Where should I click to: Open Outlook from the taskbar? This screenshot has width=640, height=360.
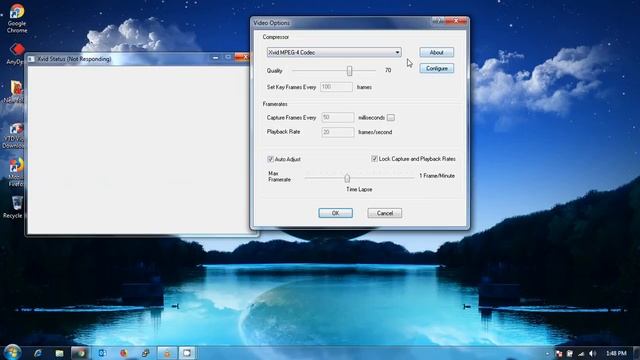[102, 353]
